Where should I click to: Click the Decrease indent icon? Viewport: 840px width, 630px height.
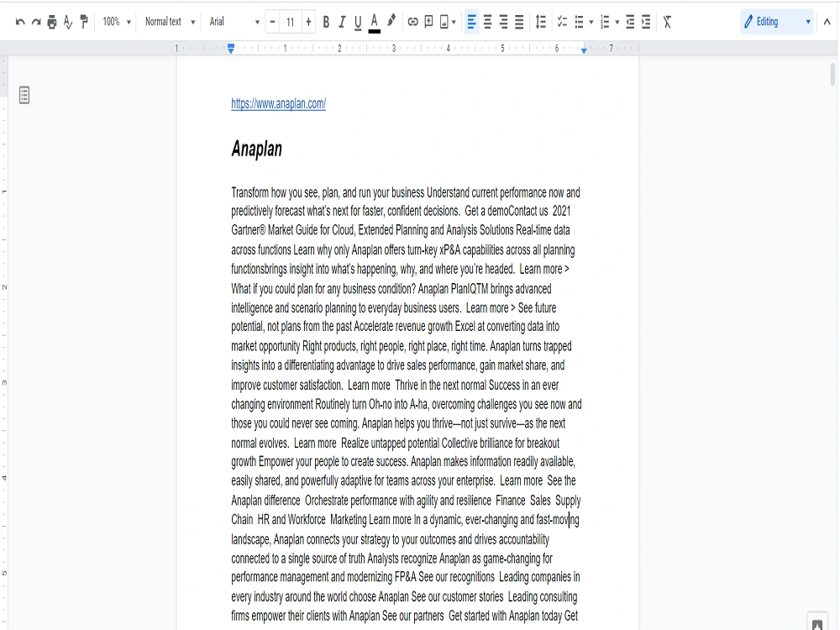coord(630,22)
